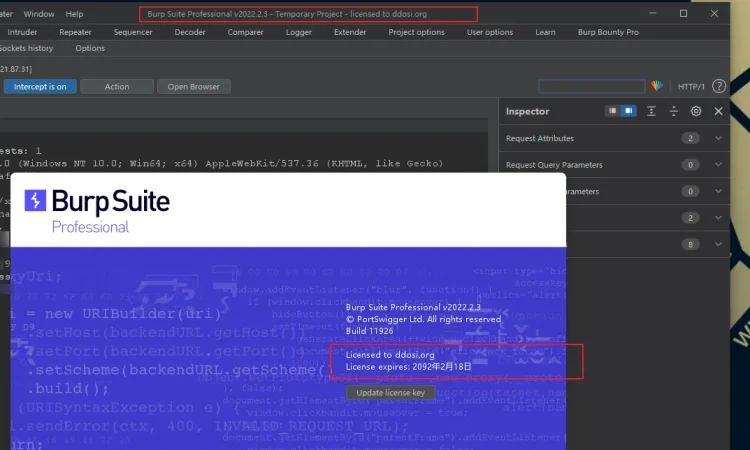Open the Action dropdown button
Viewport: 750px width, 450px height.
point(117,87)
